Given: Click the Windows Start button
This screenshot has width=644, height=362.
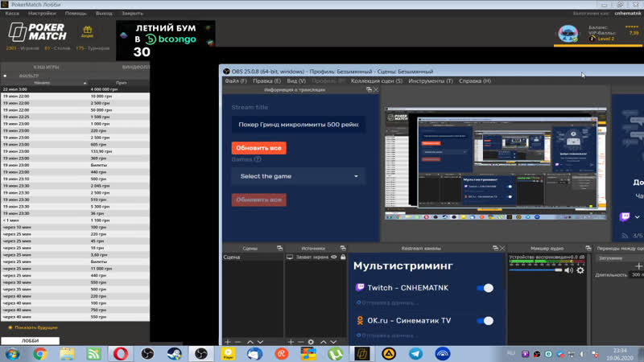Looking at the screenshot, I should pos(12,353).
